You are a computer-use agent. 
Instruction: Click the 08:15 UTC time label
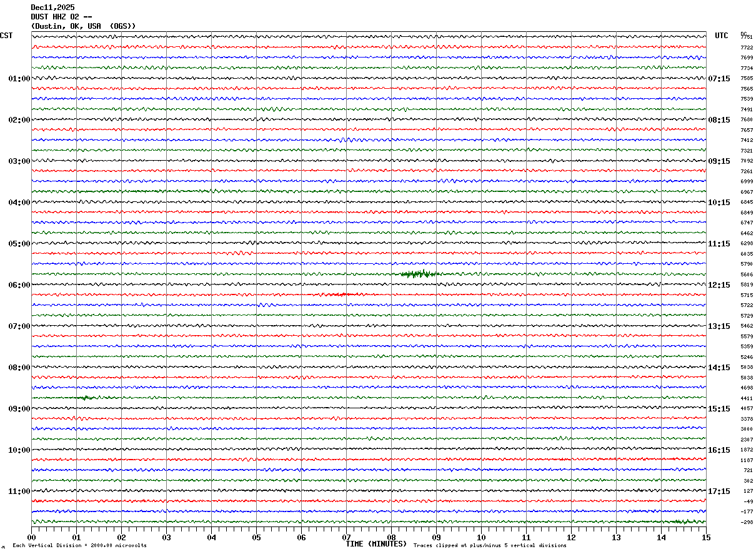pyautogui.click(x=719, y=120)
